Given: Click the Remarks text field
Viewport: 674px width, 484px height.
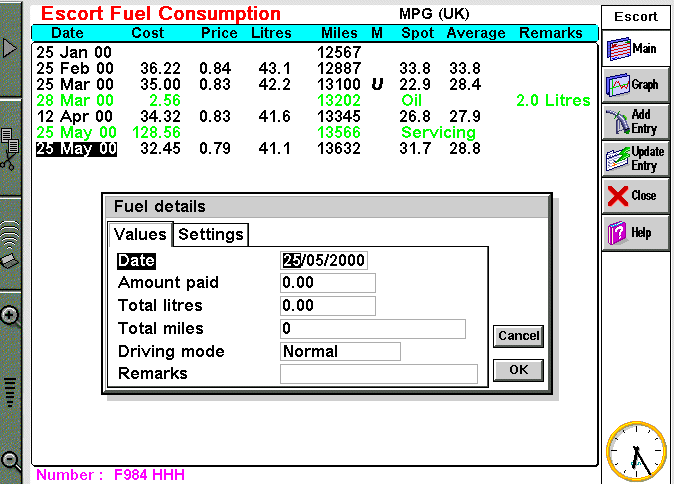Looking at the screenshot, I should [x=379, y=374].
